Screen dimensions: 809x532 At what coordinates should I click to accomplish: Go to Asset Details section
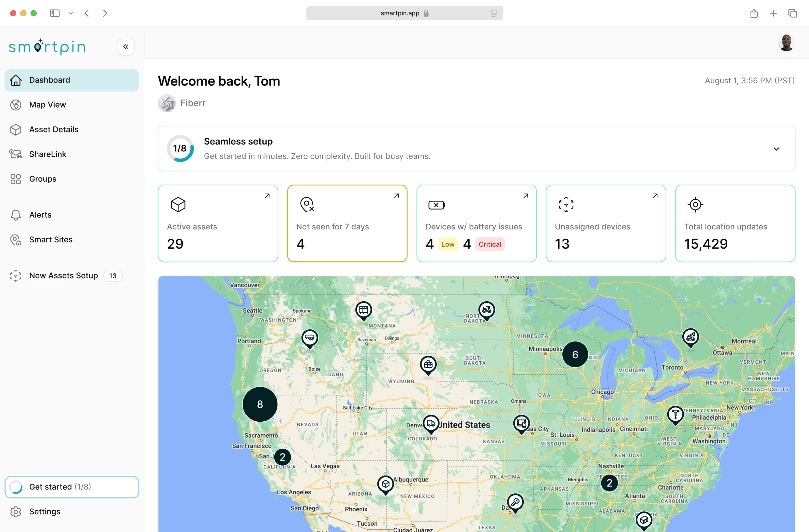click(x=53, y=129)
